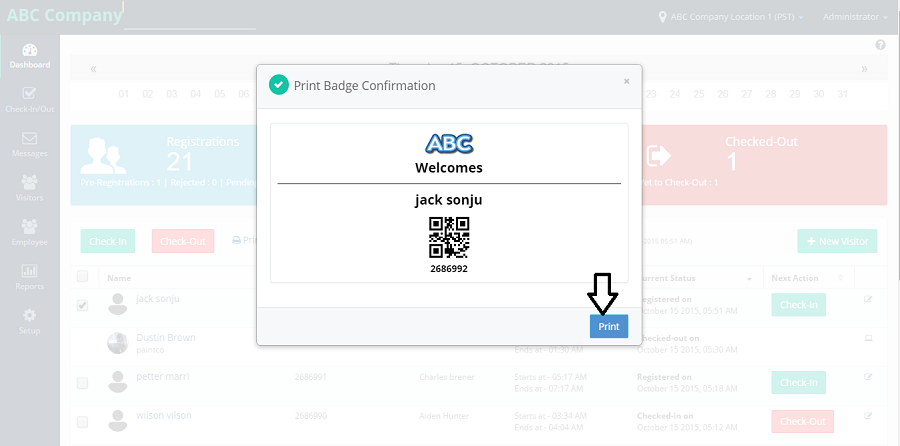Screen dimensions: 900x446
Task: Click Check-In for the petter marri row
Action: [798, 382]
